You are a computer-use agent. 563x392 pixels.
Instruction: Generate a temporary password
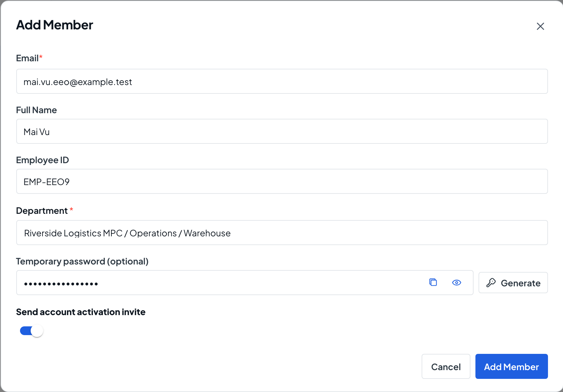click(513, 283)
